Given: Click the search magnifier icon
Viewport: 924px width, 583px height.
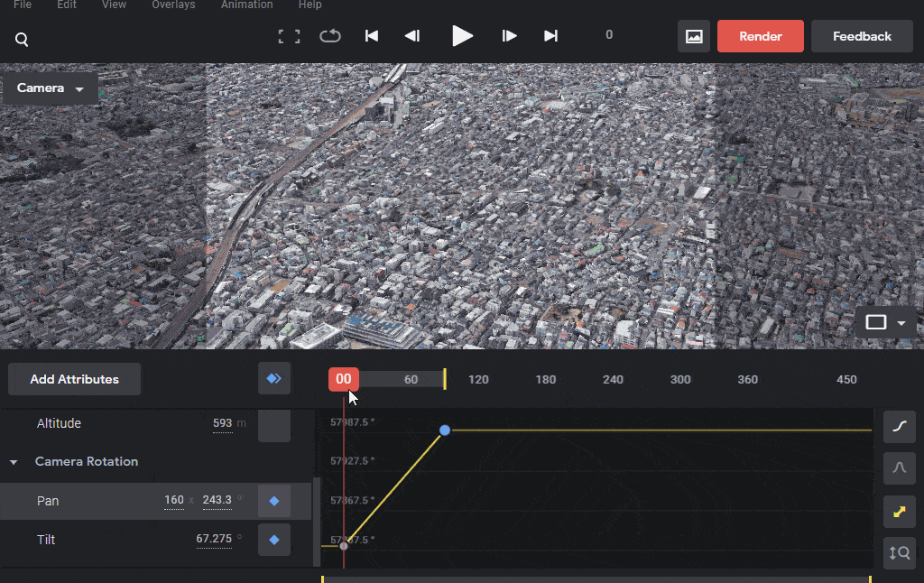Looking at the screenshot, I should [22, 40].
